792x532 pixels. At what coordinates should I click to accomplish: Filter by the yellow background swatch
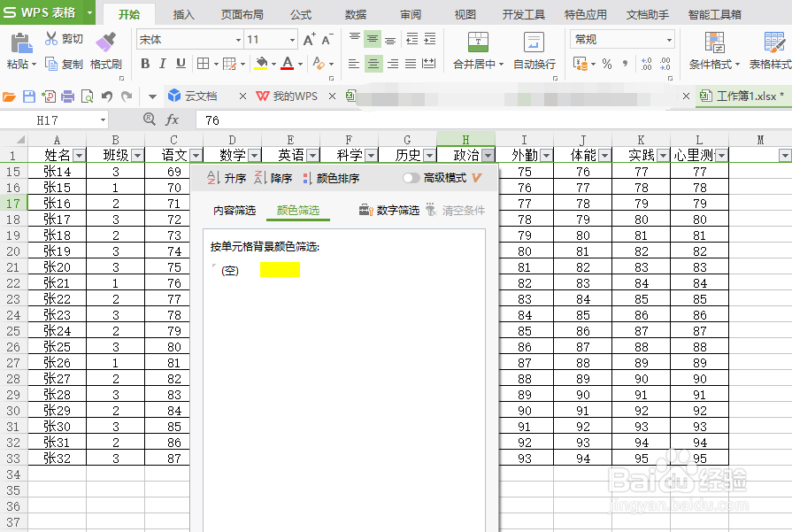click(x=280, y=270)
